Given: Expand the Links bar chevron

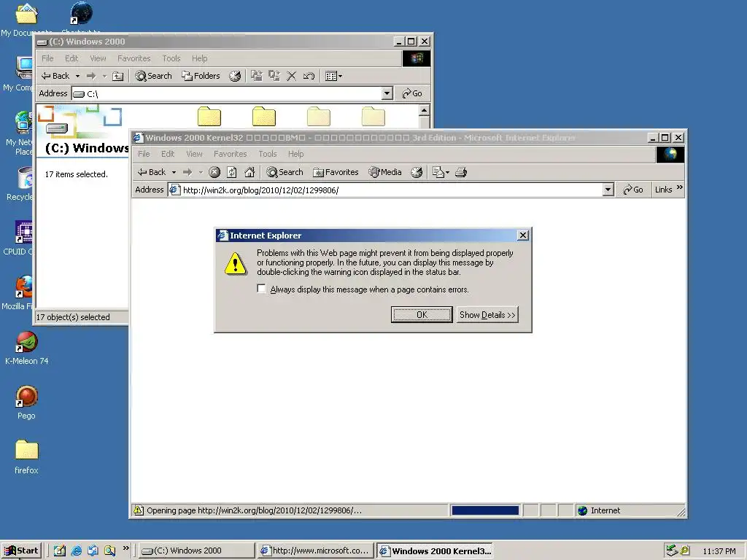Looking at the screenshot, I should coord(680,187).
